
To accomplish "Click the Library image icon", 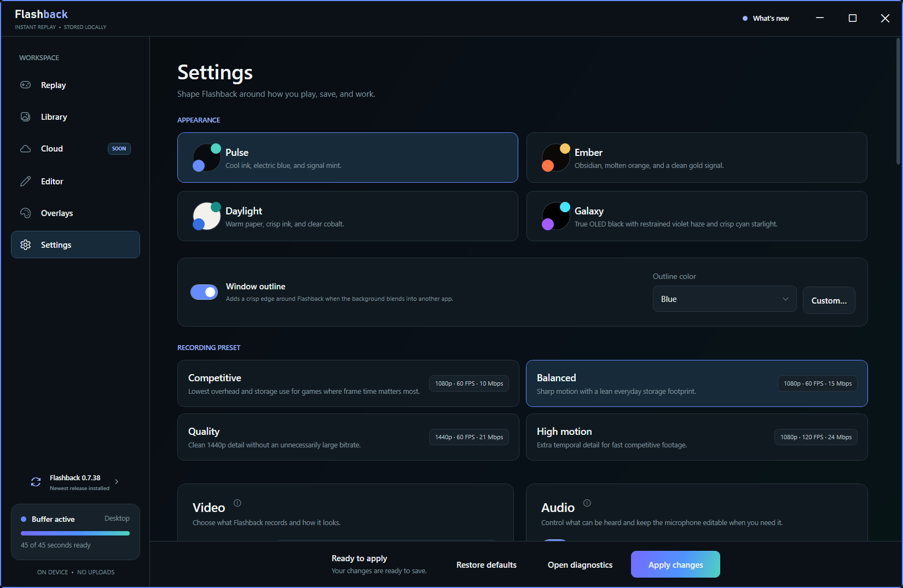I will pos(26,117).
